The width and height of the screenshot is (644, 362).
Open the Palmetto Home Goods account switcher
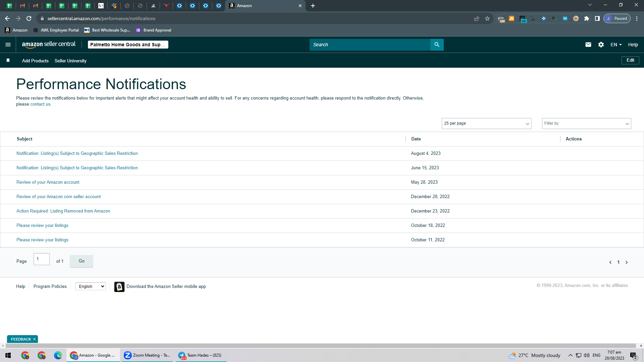click(x=128, y=45)
